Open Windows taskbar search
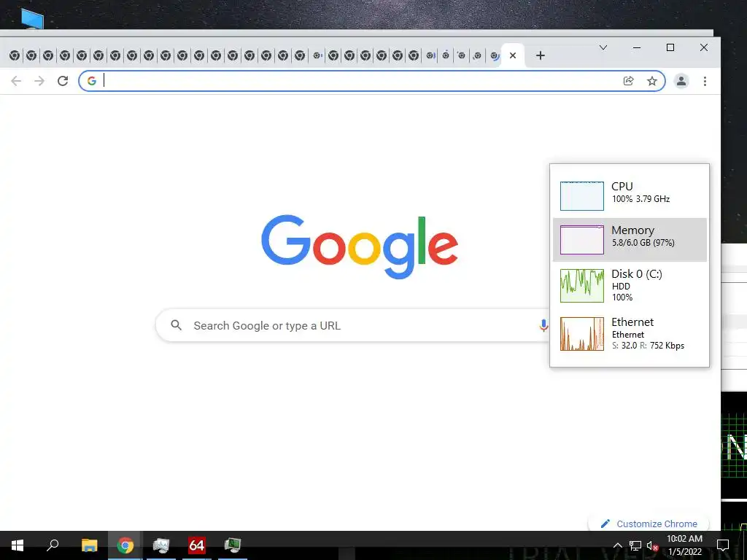This screenshot has height=560, width=747. [53, 545]
